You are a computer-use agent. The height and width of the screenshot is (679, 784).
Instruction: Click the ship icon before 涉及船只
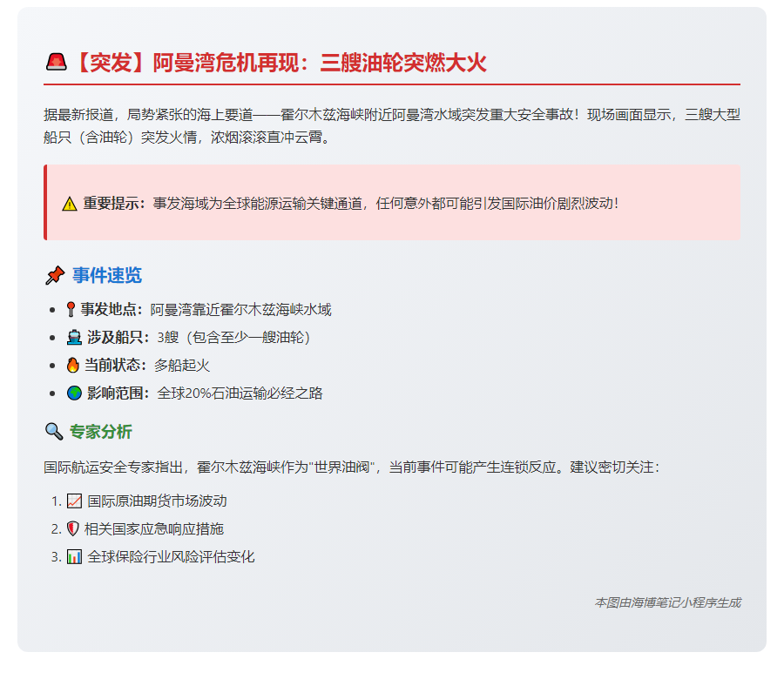pyautogui.click(x=74, y=338)
